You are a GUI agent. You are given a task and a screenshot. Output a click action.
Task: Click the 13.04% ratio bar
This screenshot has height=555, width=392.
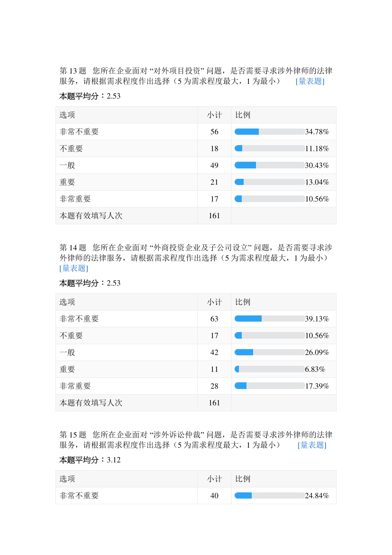pos(269,182)
